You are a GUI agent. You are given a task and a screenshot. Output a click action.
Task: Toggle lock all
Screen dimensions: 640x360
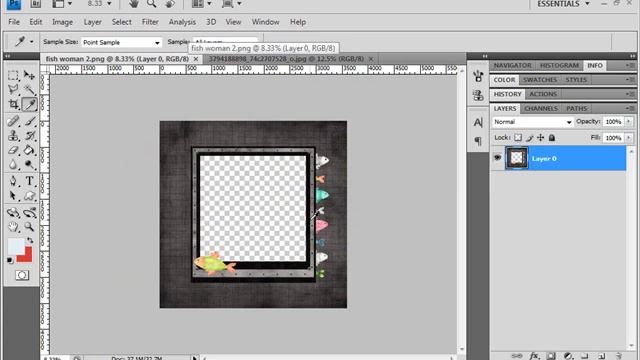[x=552, y=138]
